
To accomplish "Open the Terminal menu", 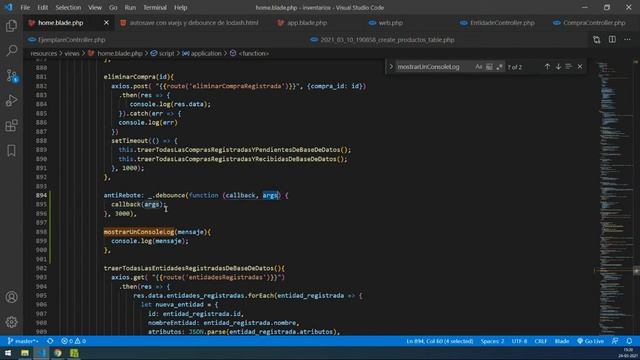I will coord(155,7).
